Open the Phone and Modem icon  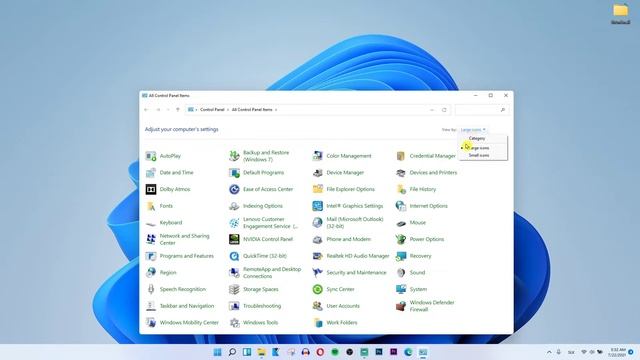[x=318, y=239]
